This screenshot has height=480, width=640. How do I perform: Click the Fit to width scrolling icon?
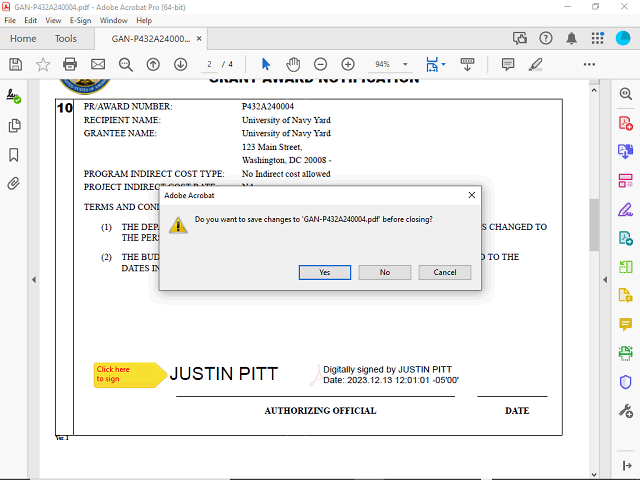432,64
